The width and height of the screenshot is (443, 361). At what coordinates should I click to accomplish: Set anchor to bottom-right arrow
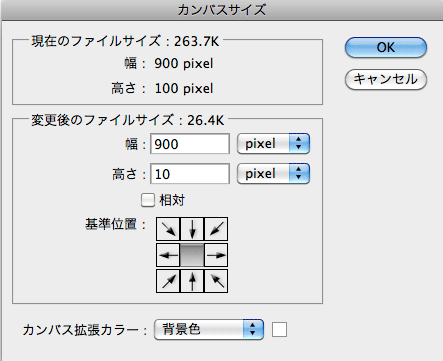click(x=216, y=281)
